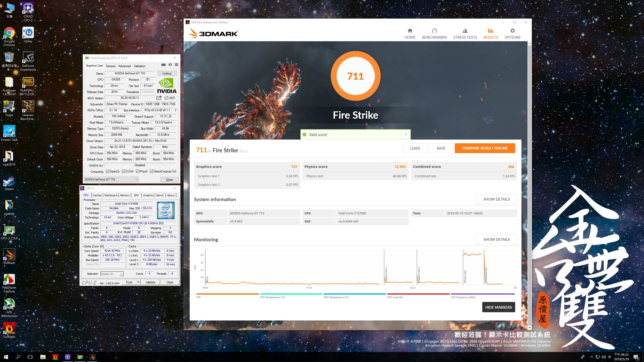Open CPUID CPU-Z desktop shortcut
The width and height of the screenshot is (644, 362).
[28, 12]
